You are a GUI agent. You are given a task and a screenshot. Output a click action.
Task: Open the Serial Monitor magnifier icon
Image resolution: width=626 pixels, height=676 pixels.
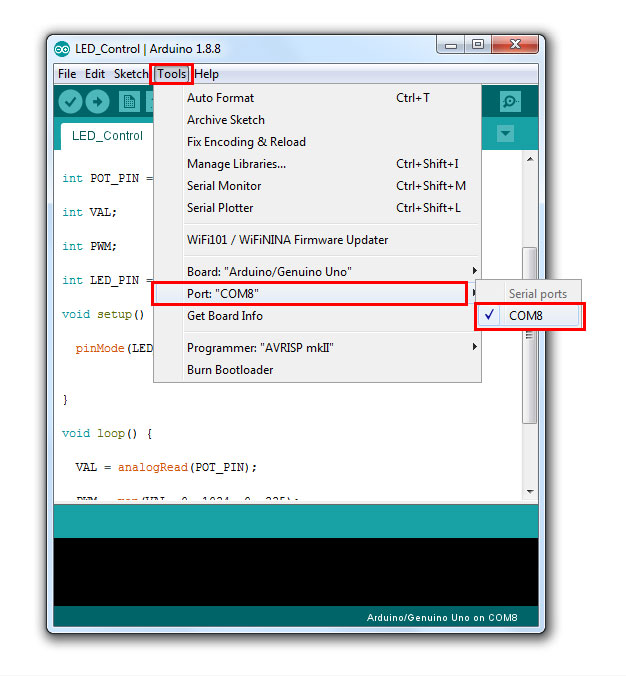click(x=510, y=102)
